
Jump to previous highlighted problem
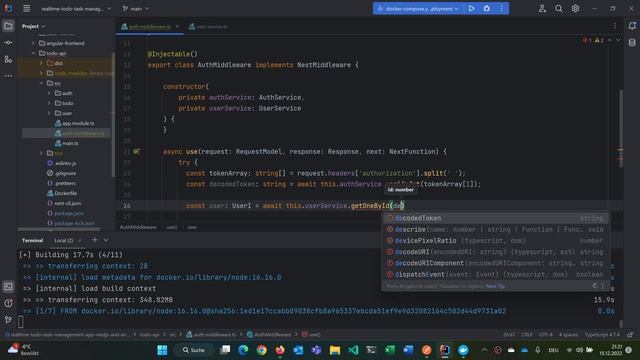[x=610, y=40]
